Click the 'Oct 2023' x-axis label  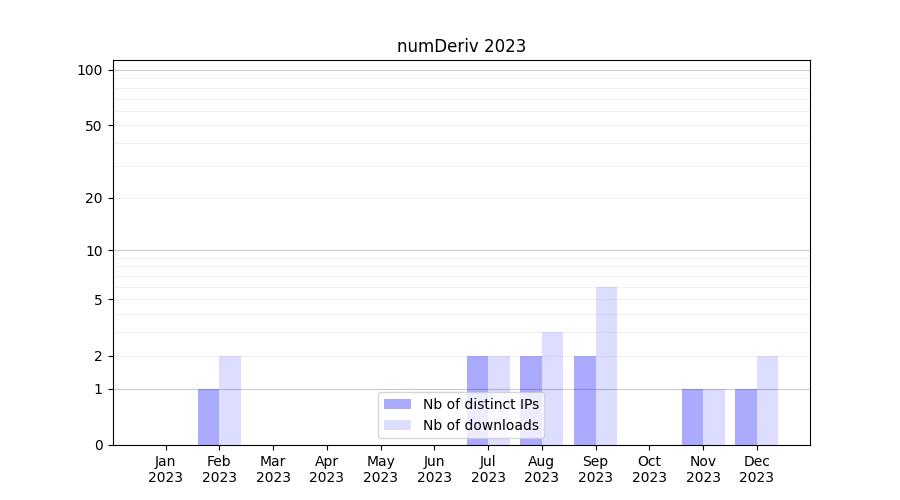649,469
